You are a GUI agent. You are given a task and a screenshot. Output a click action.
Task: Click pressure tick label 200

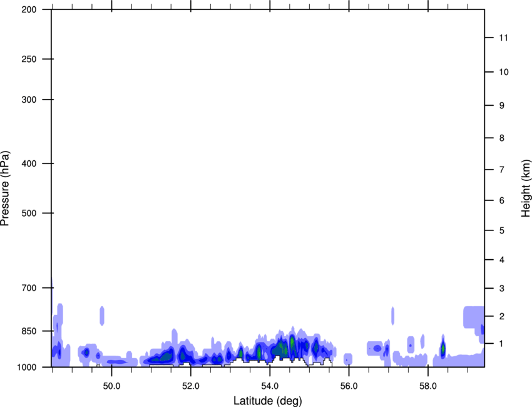29,9
